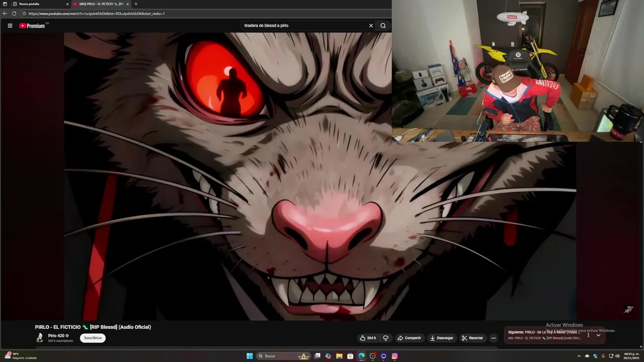Open a new browser tab with plus
This screenshot has width=644, height=362.
pyautogui.click(x=136, y=4)
